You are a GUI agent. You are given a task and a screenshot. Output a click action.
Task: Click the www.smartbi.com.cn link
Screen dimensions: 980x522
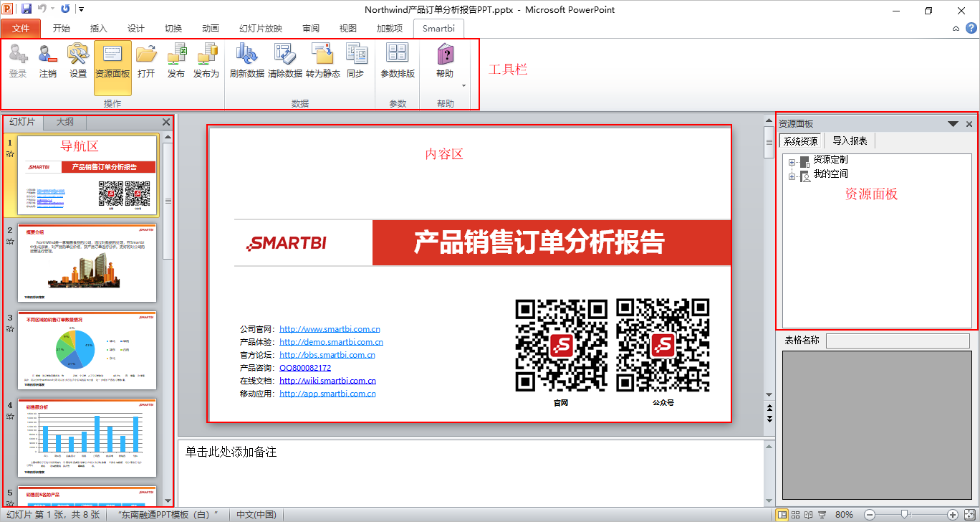click(x=330, y=329)
